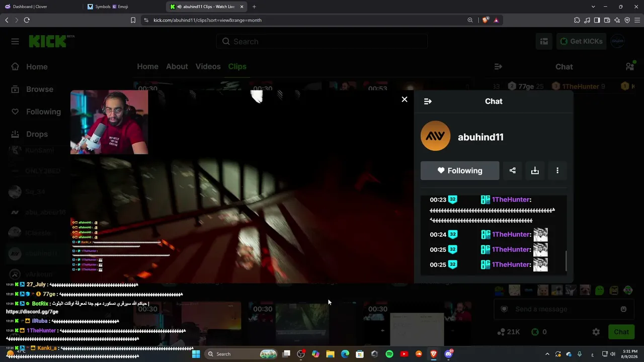This screenshot has height=362, width=644.
Task: Open File Explorer from the taskbar
Action: [330, 354]
